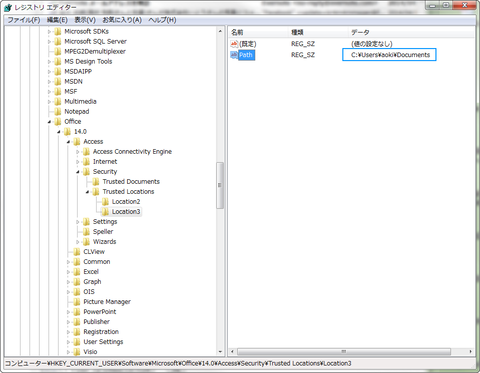Click the (値の設定なし) data cell
Screen dimensions: 480x373
point(372,44)
